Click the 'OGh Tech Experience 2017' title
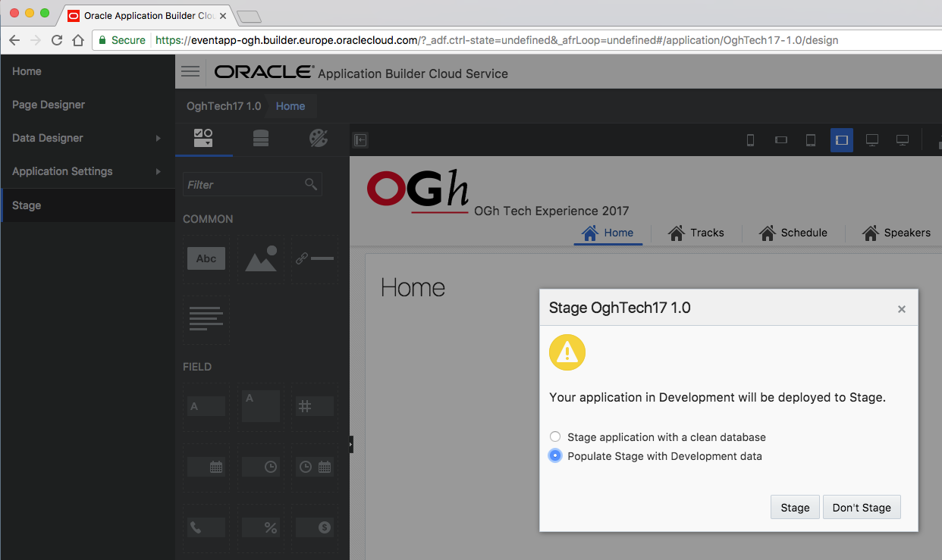The width and height of the screenshot is (942, 560). (x=551, y=211)
